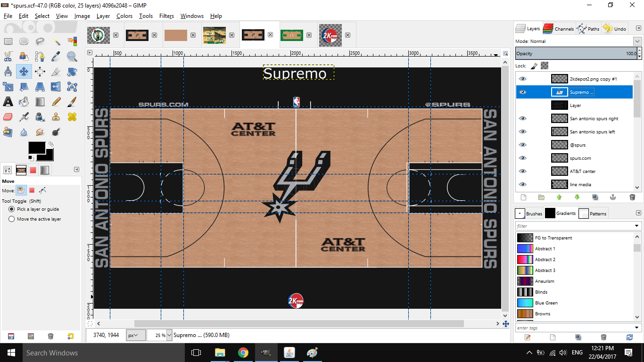Viewport: 644px width, 362px height.
Task: Hide the 2kdepot2.png copy #1 layer
Action: coord(522,79)
